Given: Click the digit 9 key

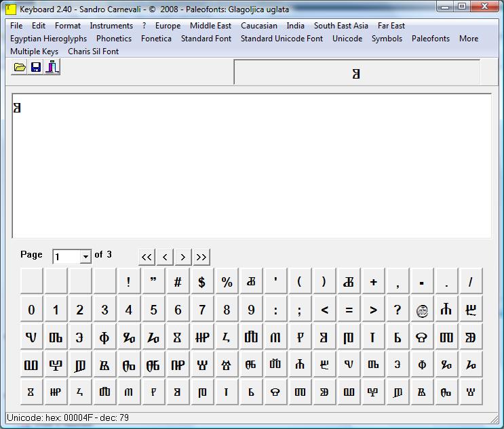Looking at the screenshot, I should click(251, 310).
